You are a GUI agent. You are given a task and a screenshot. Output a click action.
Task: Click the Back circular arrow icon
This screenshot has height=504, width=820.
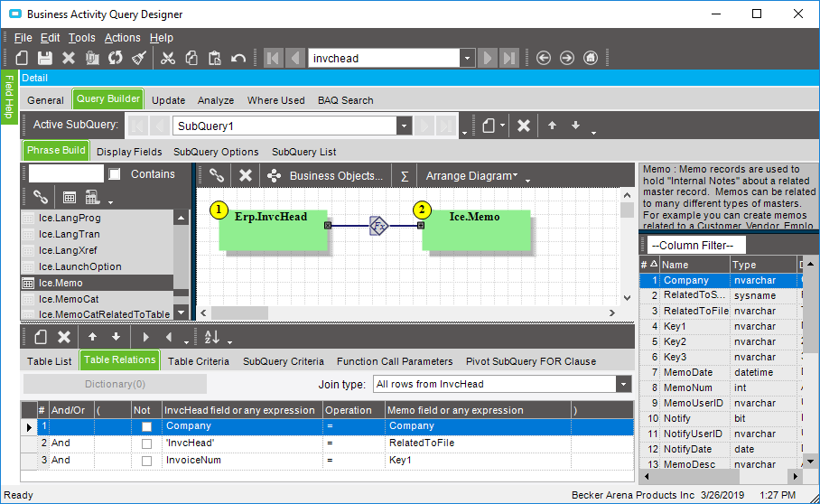tap(544, 58)
